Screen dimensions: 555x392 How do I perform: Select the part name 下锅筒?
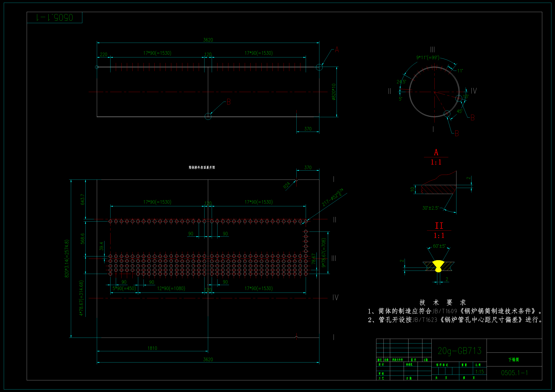tap(514, 360)
